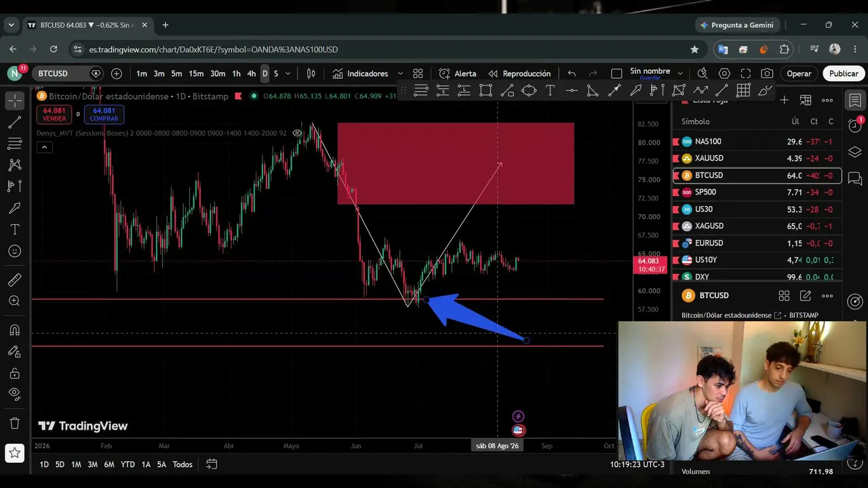Select the favorite rectangle drawing tool
Viewport: 868px width, 488px height.
click(x=486, y=90)
